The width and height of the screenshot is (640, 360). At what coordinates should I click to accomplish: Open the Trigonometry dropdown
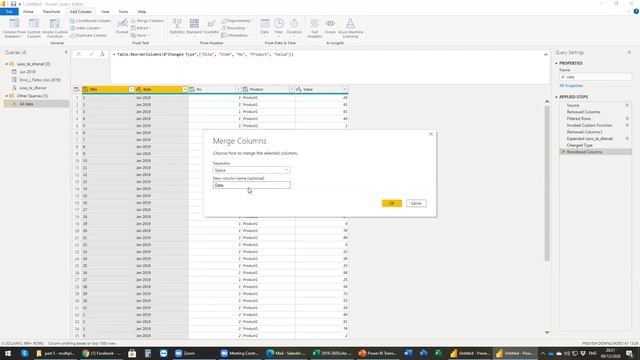pos(237,21)
